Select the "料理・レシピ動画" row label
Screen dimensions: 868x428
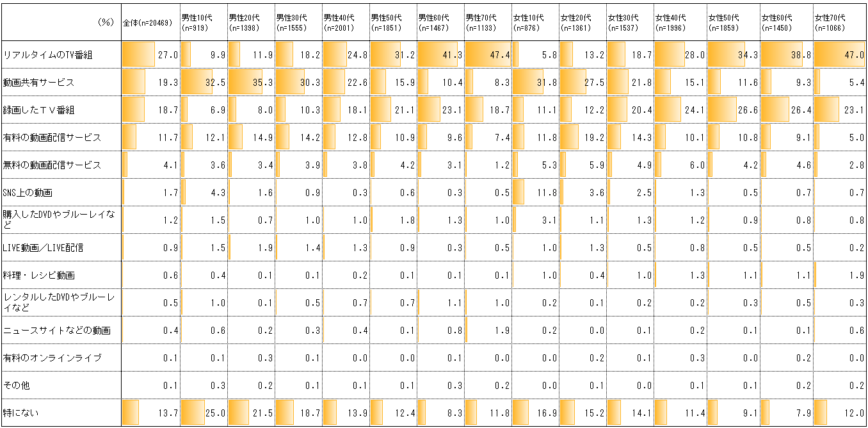click(x=39, y=276)
